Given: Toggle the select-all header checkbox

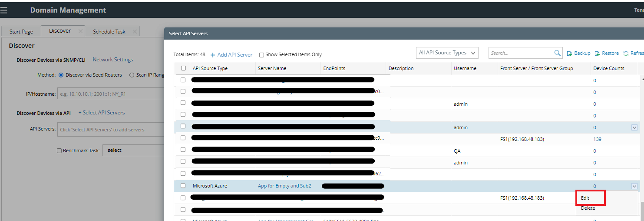Looking at the screenshot, I should (183, 68).
